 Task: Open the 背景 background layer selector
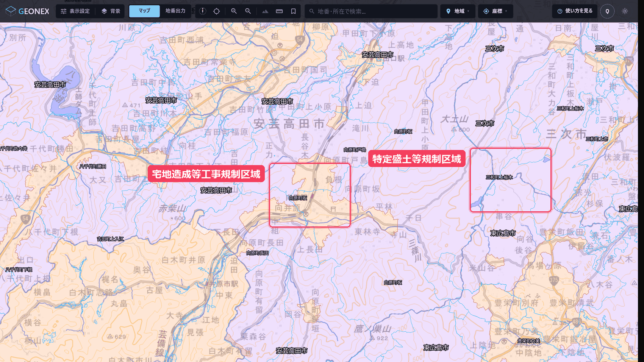pyautogui.click(x=111, y=11)
